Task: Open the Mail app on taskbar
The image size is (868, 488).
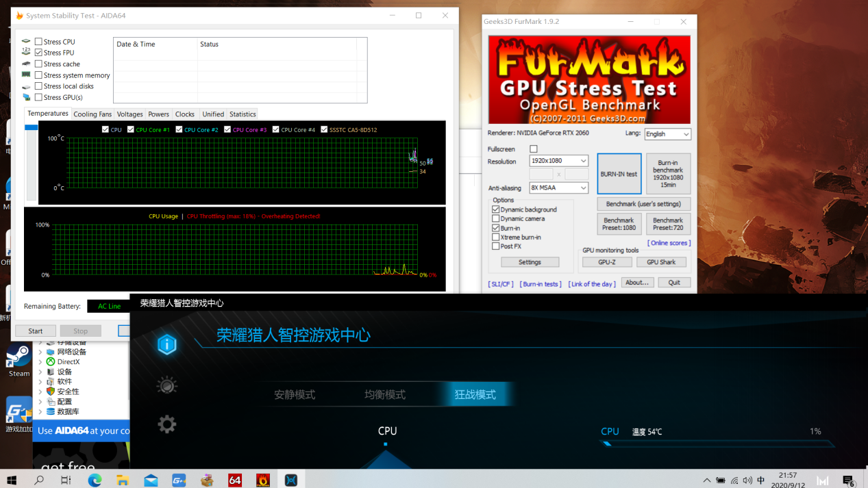Action: click(151, 480)
